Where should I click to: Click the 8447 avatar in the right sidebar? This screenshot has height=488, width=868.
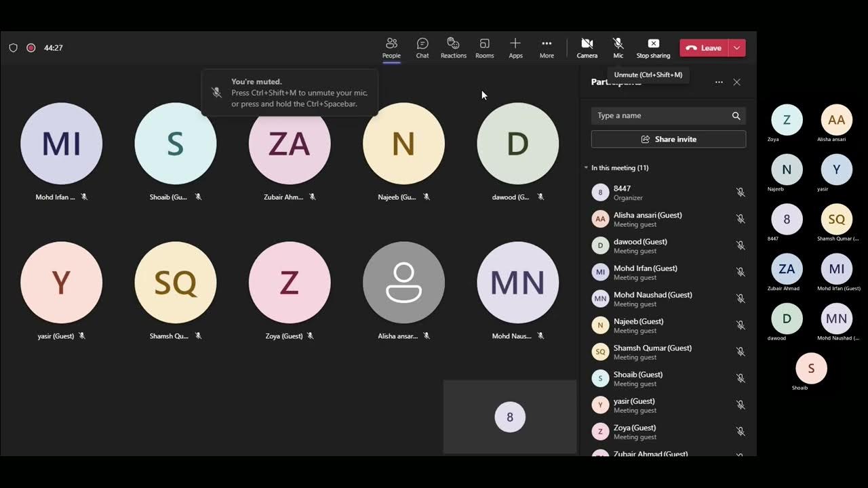click(787, 220)
